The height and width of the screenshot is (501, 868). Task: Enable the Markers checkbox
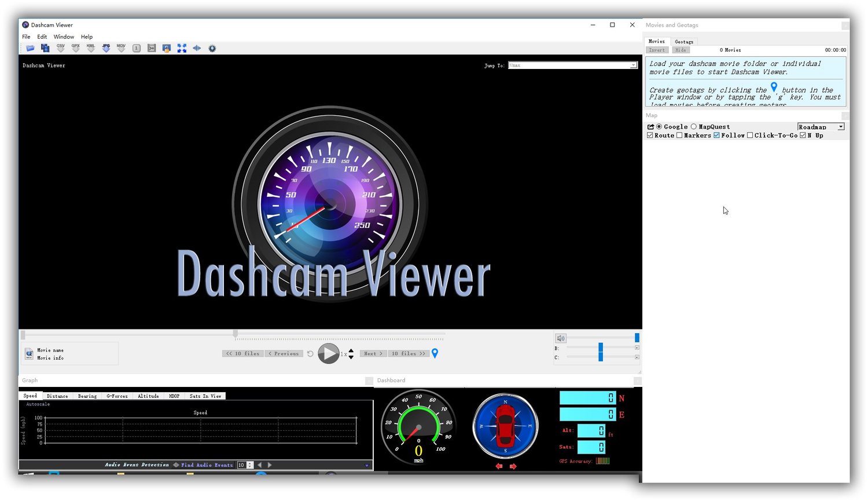pyautogui.click(x=679, y=136)
